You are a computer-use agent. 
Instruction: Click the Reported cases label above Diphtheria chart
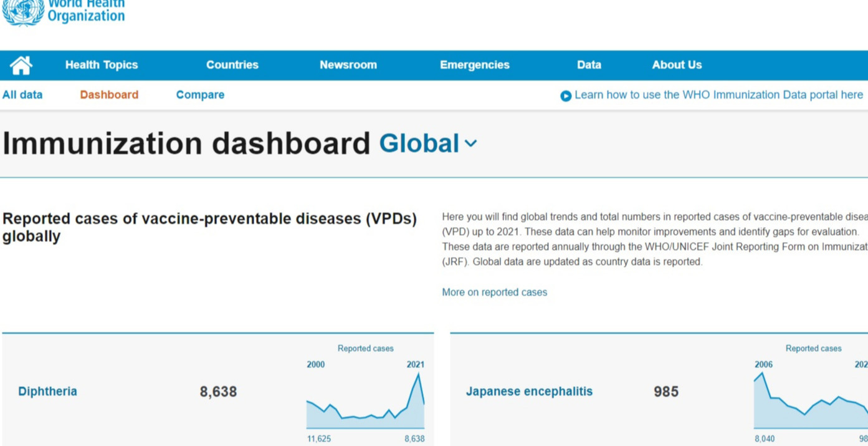366,348
